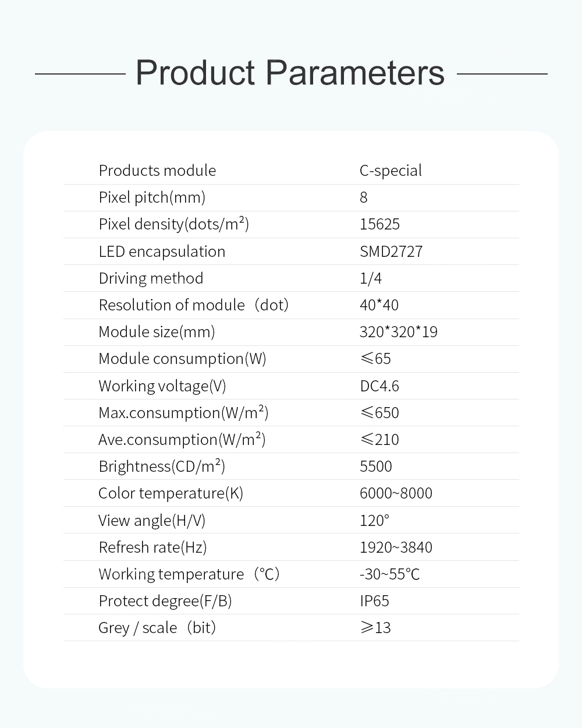Click the Product Parameters heading

point(290,73)
